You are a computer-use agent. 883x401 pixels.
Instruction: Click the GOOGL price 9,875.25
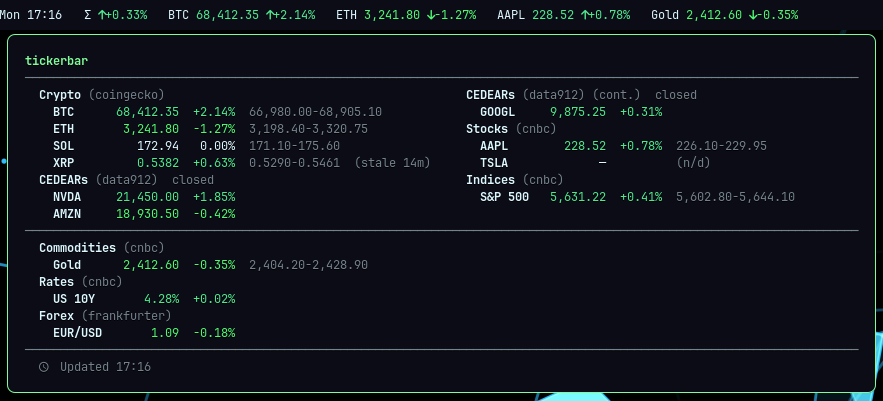tap(578, 112)
